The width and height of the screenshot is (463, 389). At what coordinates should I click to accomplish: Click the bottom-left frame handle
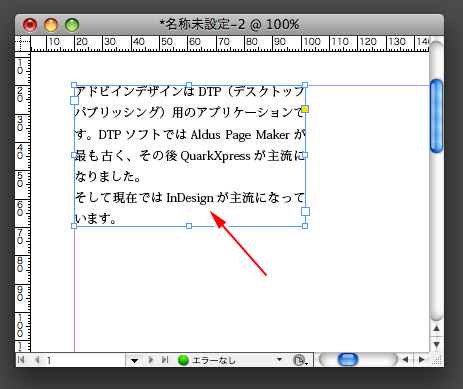(x=74, y=226)
